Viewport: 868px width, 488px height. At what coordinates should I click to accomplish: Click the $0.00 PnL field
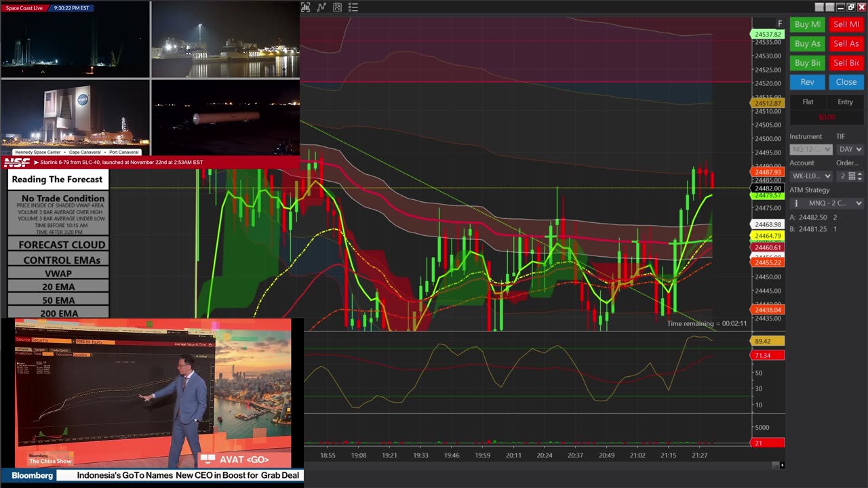827,117
